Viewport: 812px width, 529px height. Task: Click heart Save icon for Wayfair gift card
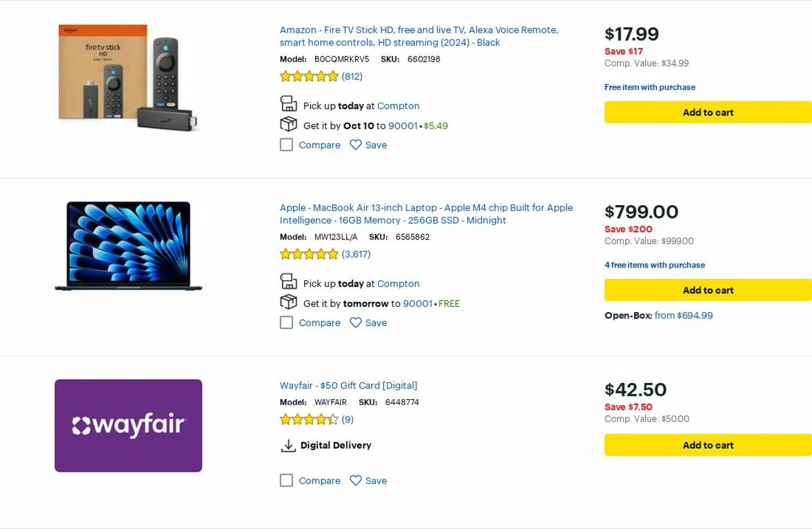355,480
